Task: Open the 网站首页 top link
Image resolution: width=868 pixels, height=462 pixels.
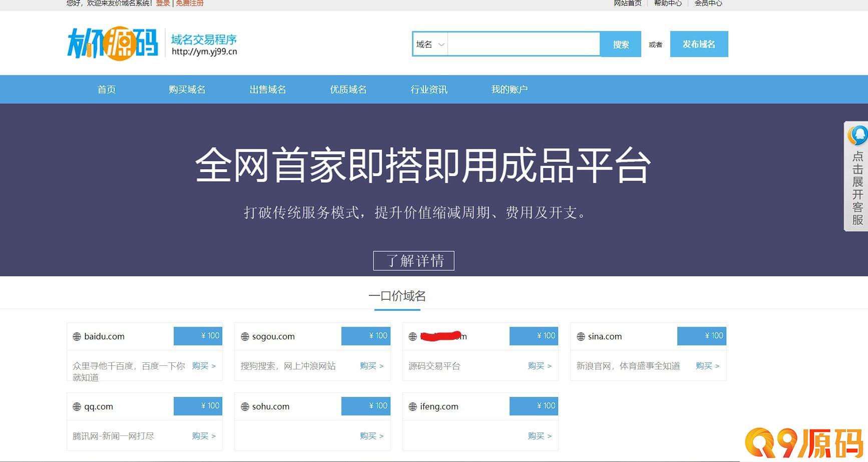Action: point(628,3)
